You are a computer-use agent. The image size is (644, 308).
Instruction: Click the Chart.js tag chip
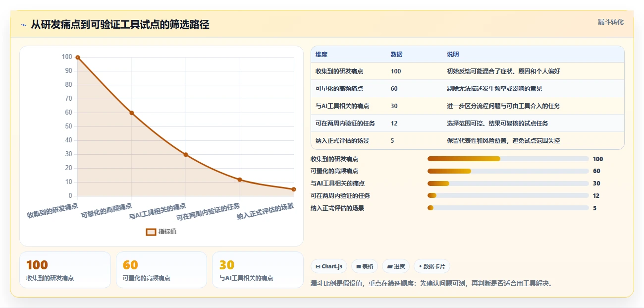329,266
